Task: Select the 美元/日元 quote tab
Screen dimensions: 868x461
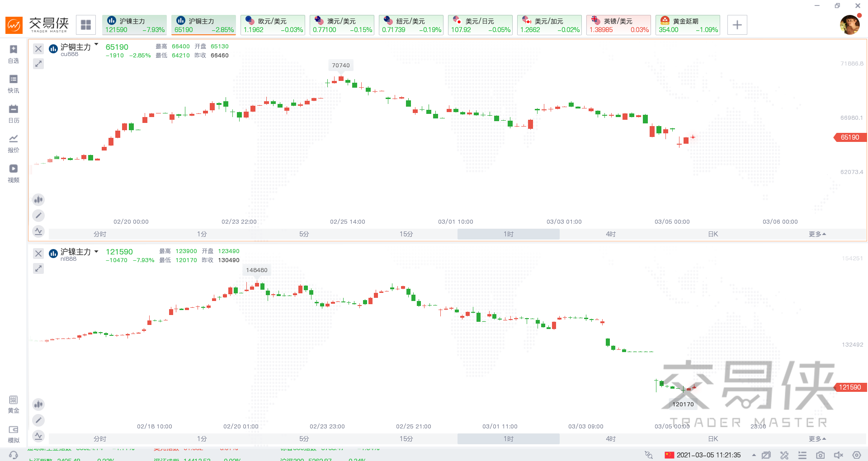Action: point(480,25)
